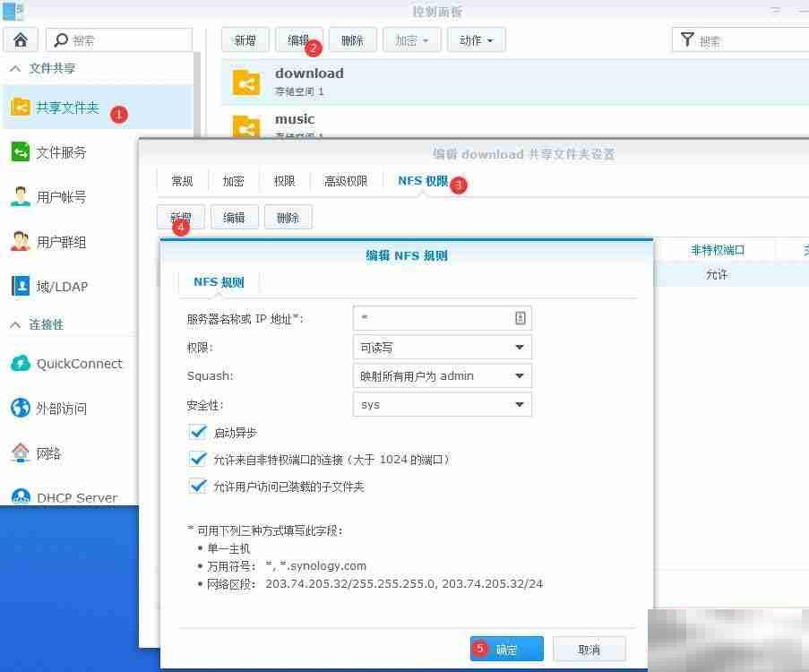Open 外部访问 external access globe icon
Viewport: 809px width, 672px height.
[20, 408]
